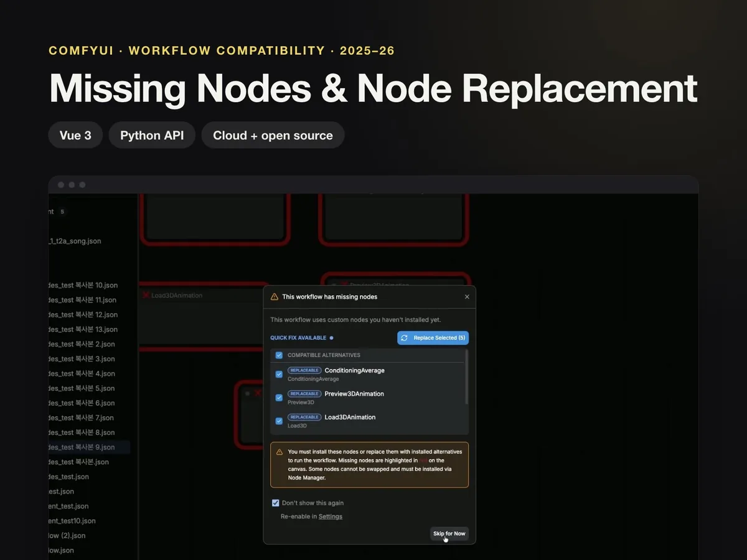This screenshot has height=560, width=747.
Task: Open the Settings link in the dialog
Action: tap(331, 516)
